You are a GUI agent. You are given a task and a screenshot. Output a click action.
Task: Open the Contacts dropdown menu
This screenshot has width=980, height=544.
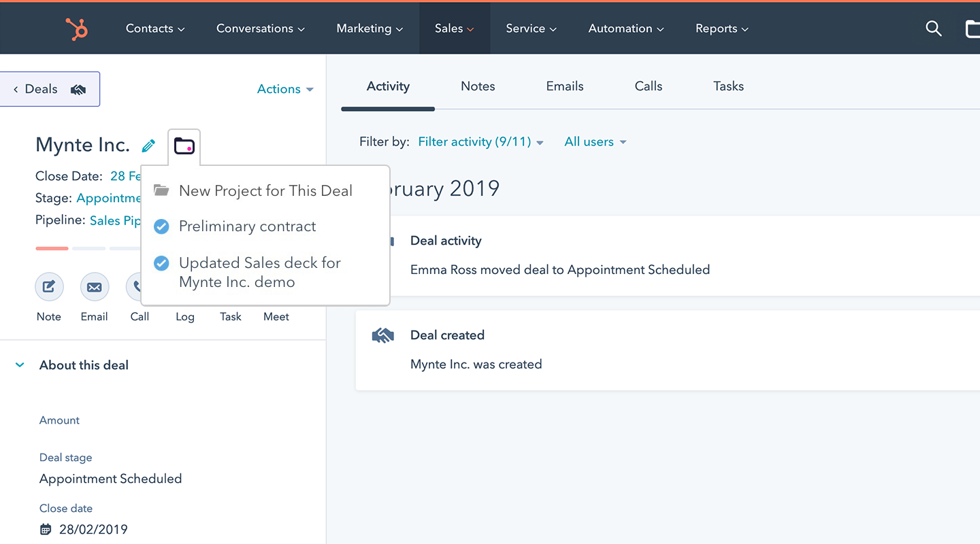(x=155, y=29)
